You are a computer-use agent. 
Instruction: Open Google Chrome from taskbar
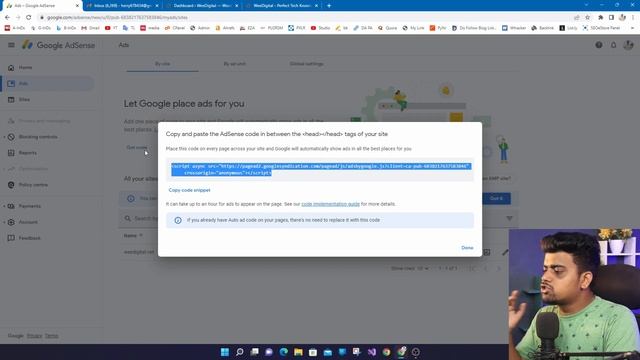(386, 352)
